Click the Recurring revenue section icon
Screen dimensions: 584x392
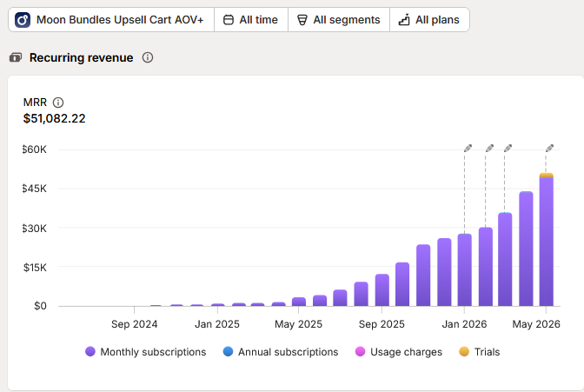tap(16, 57)
